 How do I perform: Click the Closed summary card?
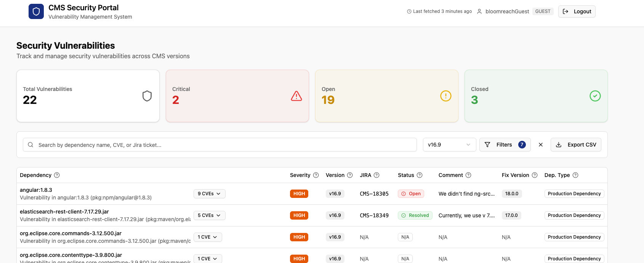(x=536, y=96)
